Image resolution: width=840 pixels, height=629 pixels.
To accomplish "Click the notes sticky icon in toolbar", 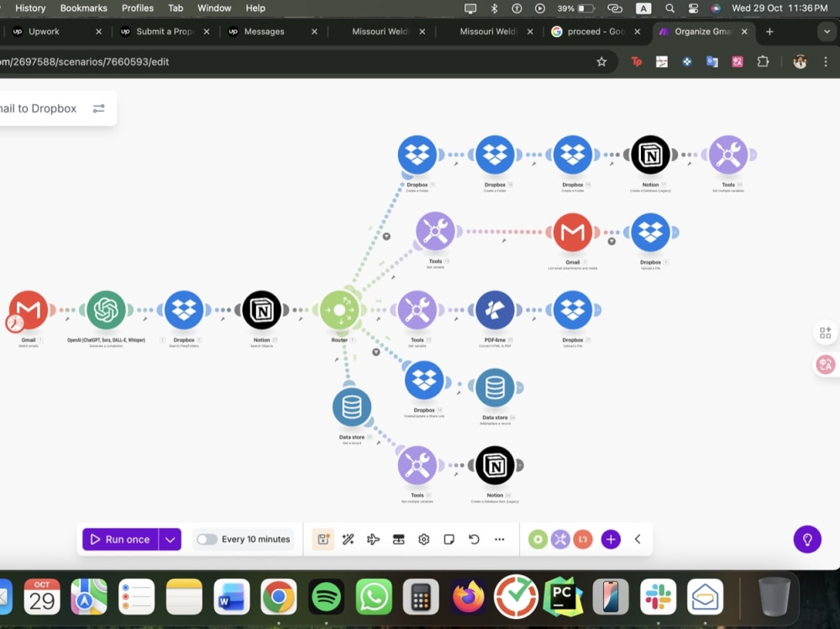I will [449, 539].
